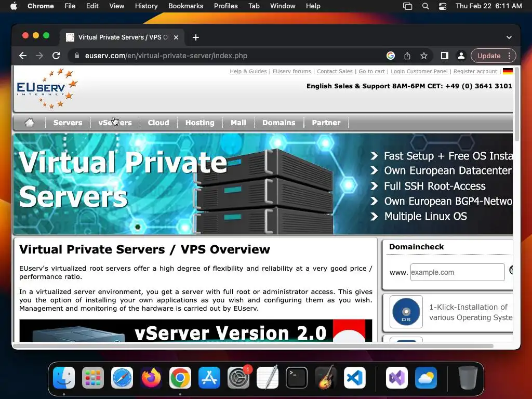Open the History menu

pyautogui.click(x=146, y=6)
